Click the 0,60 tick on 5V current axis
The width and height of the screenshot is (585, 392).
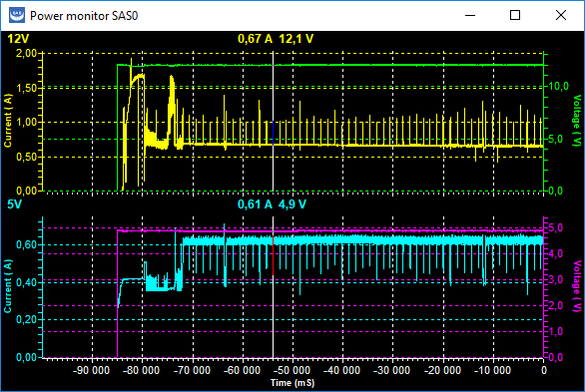pyautogui.click(x=27, y=244)
